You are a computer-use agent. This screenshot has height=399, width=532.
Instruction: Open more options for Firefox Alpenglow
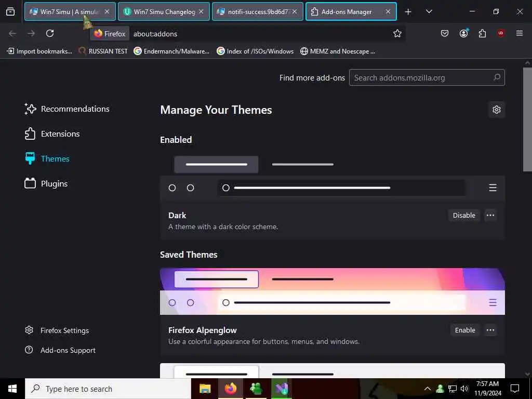[x=490, y=330]
